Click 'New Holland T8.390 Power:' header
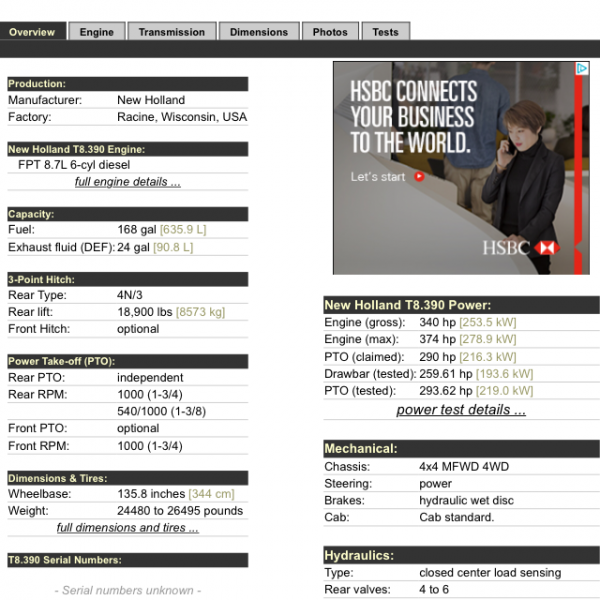Viewport: 600px width, 600px height. [x=461, y=305]
